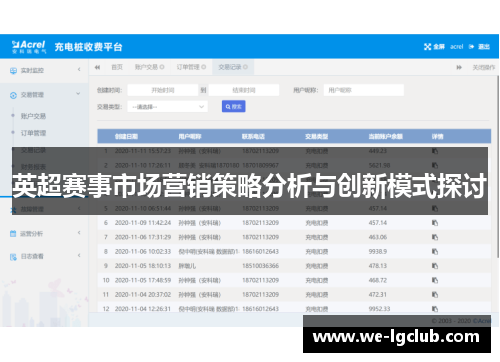Click the 联系电话 column header
Screen dimensions: 500x362
[x=253, y=136]
